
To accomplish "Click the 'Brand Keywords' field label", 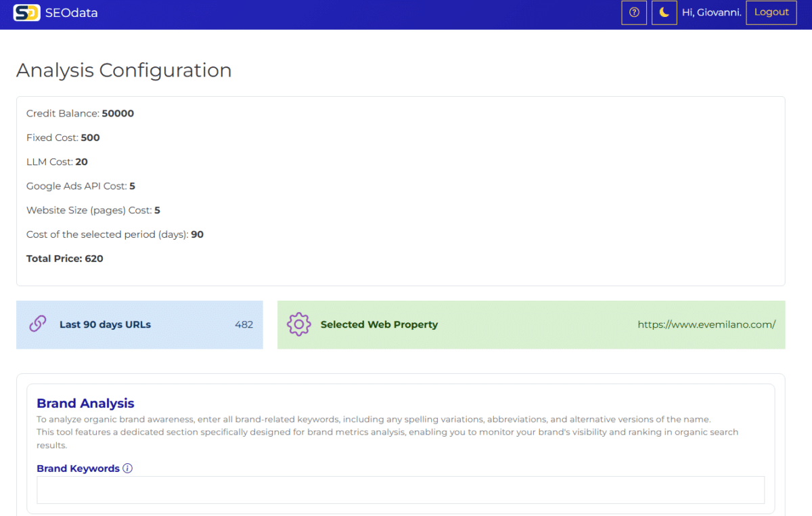I will click(x=78, y=468).
